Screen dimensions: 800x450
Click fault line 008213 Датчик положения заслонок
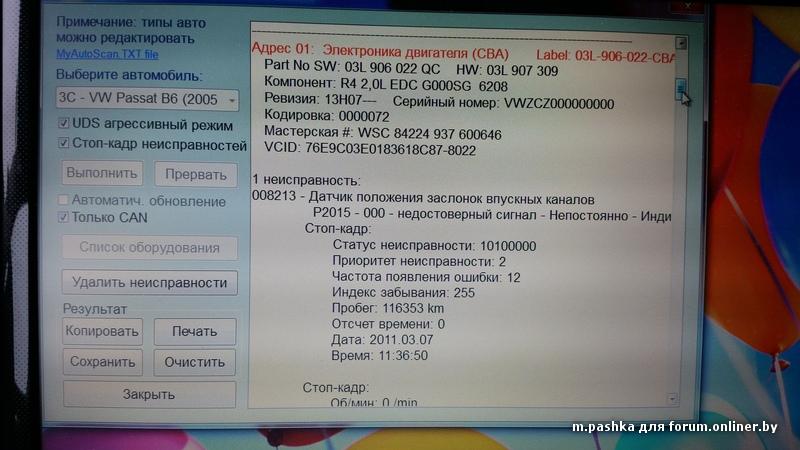pos(423,198)
